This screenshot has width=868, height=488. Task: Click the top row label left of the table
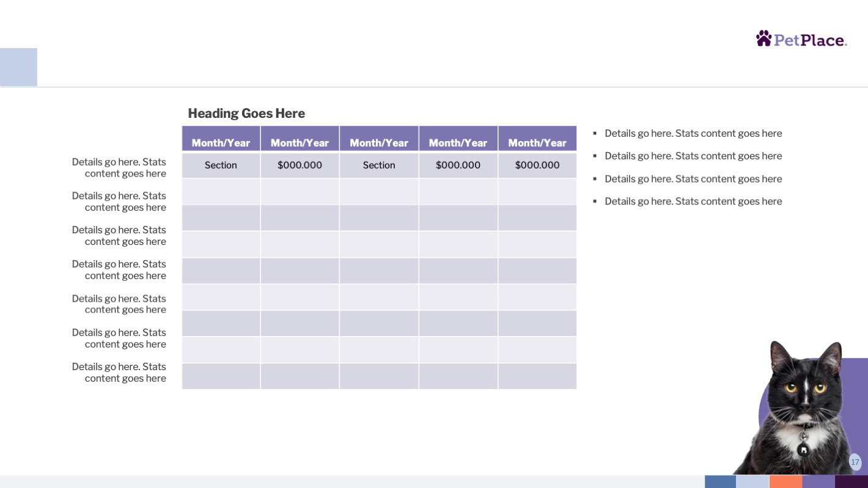pos(119,168)
